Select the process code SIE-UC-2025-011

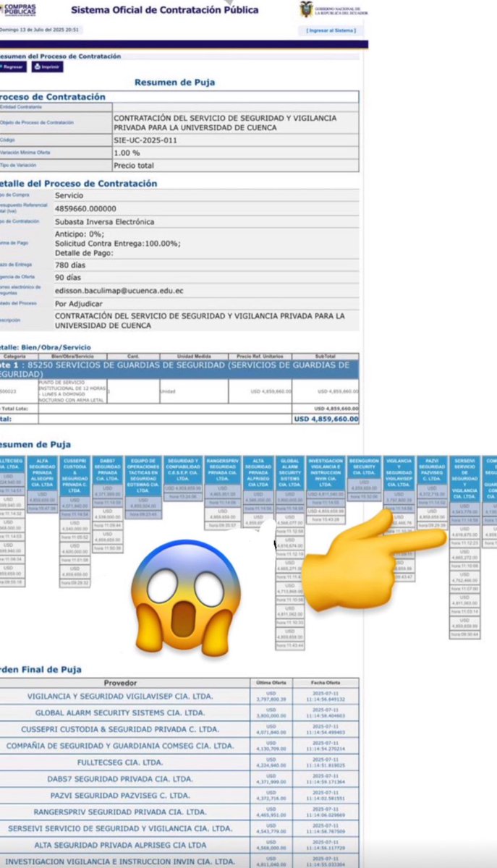(x=145, y=140)
